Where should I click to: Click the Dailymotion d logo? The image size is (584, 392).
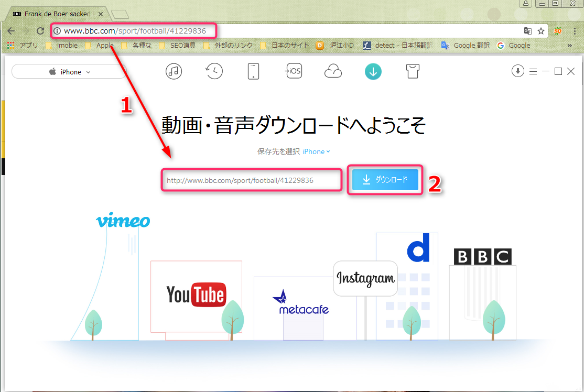418,247
